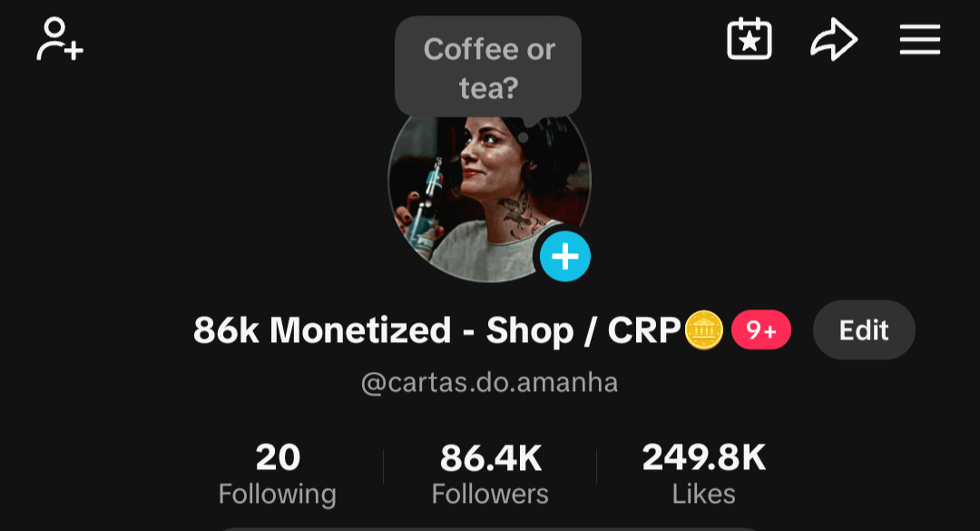
Task: Tap Shop / CRP text in display name
Action: (x=583, y=330)
